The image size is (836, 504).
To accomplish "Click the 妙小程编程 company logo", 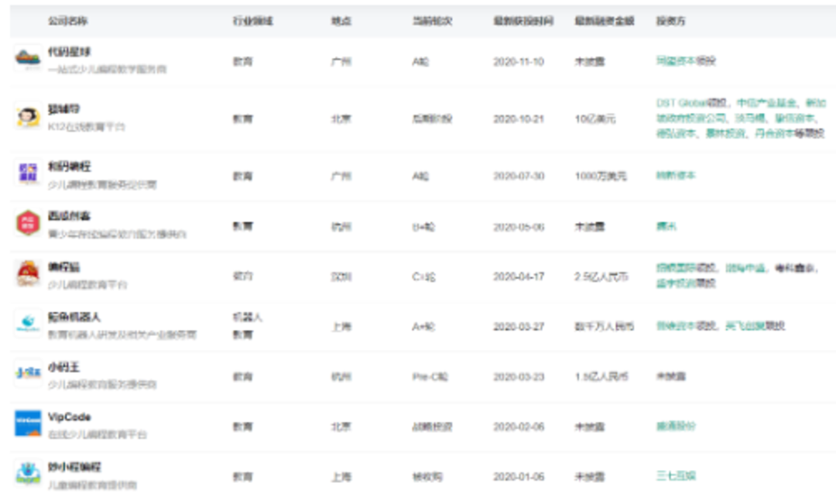I will (x=28, y=473).
